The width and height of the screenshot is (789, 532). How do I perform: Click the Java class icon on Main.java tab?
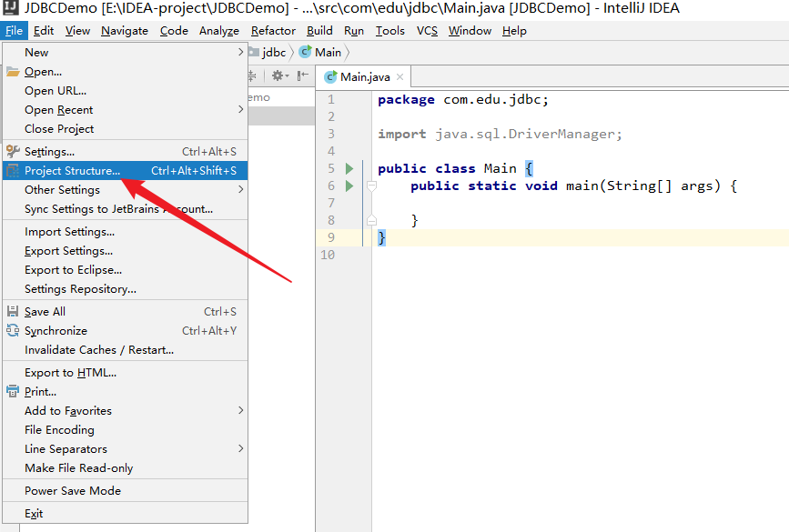click(330, 77)
